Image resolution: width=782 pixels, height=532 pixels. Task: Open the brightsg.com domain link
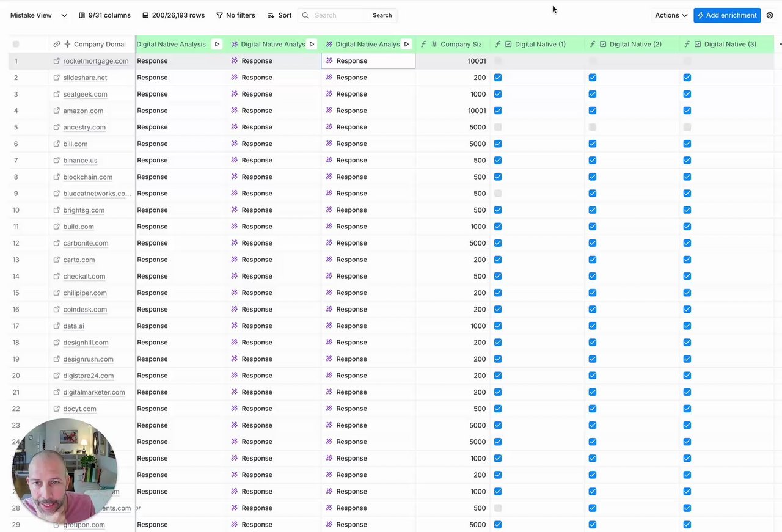pyautogui.click(x=84, y=210)
